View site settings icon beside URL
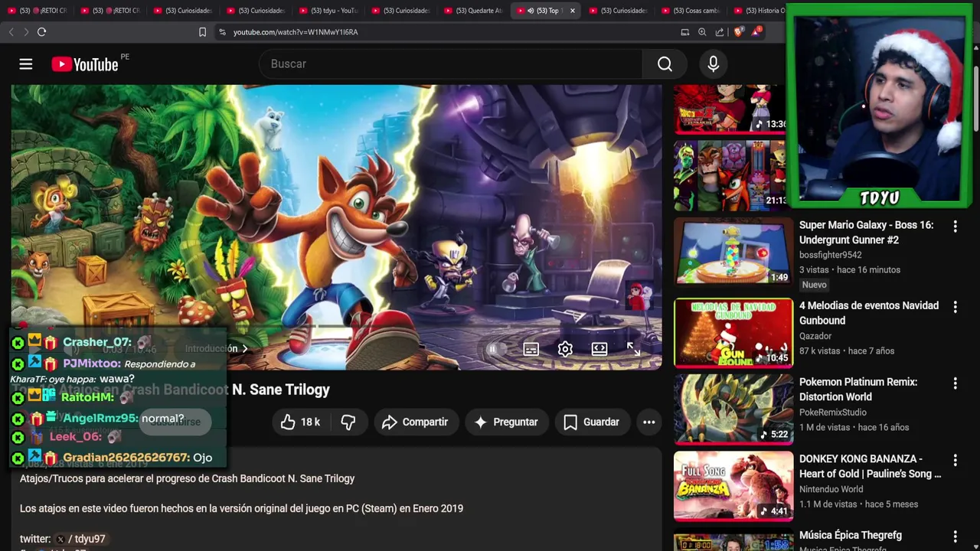This screenshot has height=551, width=980. click(222, 32)
